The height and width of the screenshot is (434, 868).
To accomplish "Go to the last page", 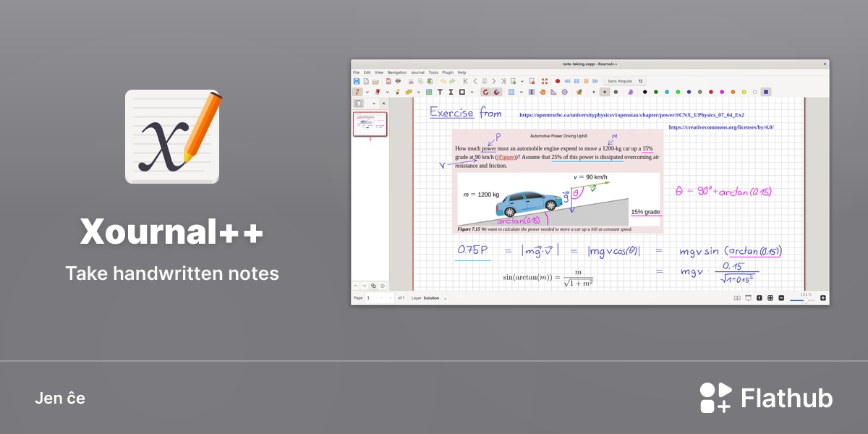I will (x=503, y=81).
